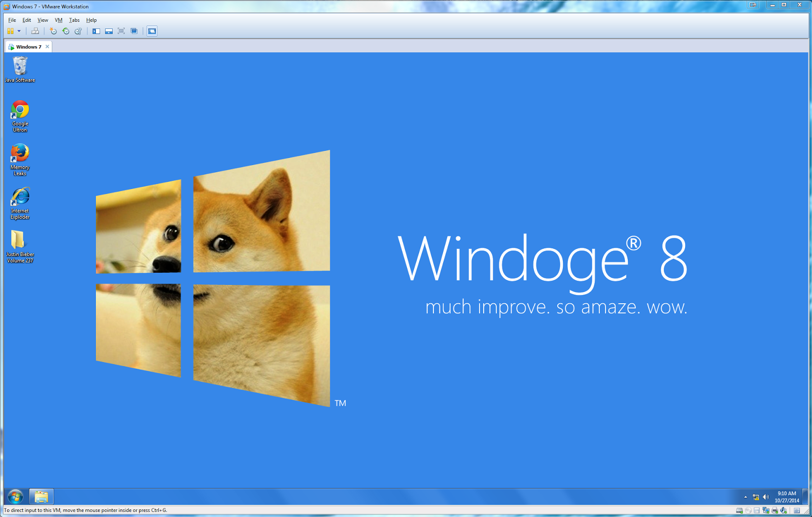Toggle console view display mode
Screen dimensions: 812x517
click(x=152, y=31)
